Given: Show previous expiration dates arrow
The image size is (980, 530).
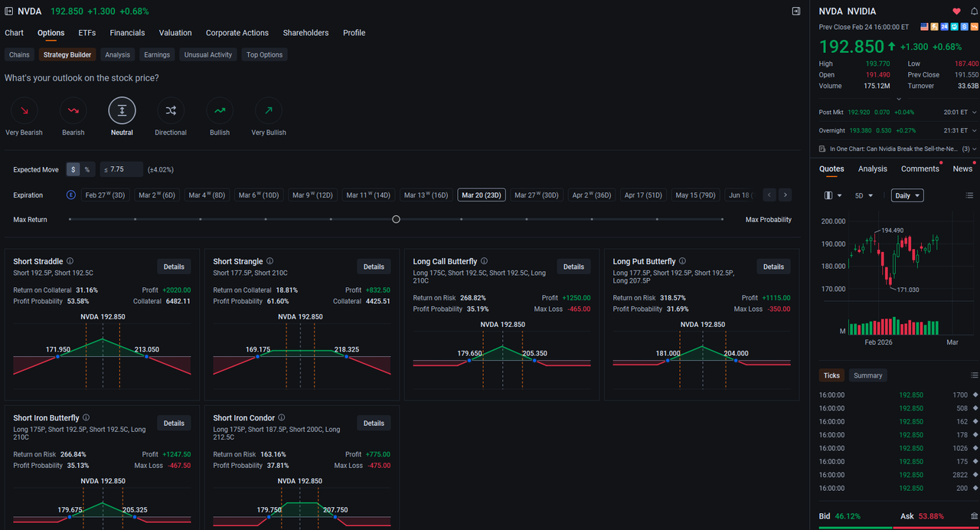Looking at the screenshot, I should click(x=769, y=195).
